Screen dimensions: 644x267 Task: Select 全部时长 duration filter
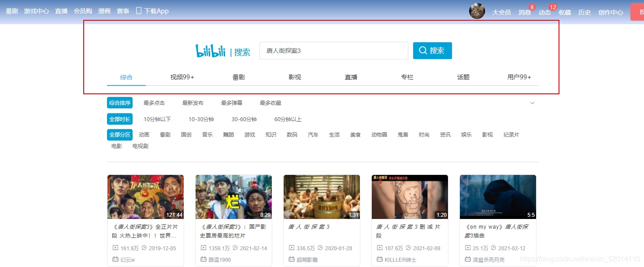[120, 119]
